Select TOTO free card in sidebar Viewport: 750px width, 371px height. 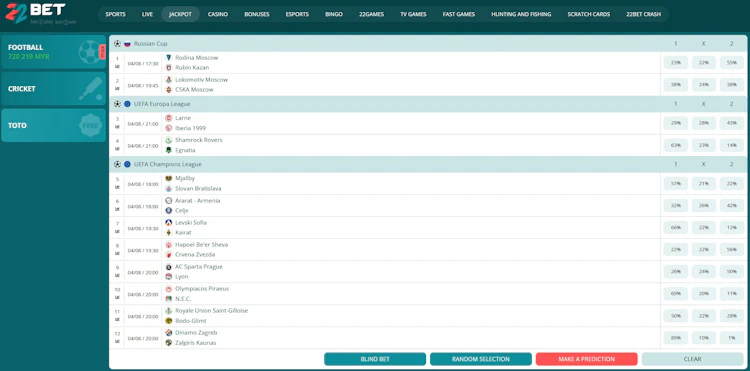54,125
